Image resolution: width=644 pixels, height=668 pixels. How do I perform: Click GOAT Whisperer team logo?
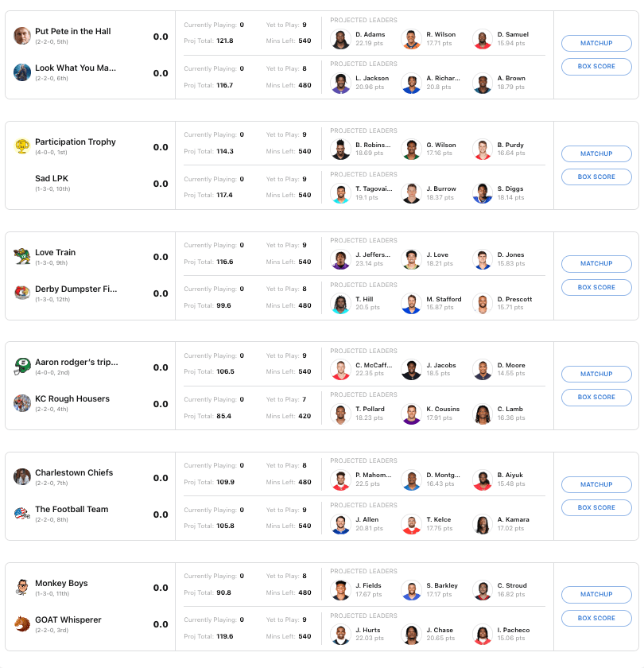point(22,623)
